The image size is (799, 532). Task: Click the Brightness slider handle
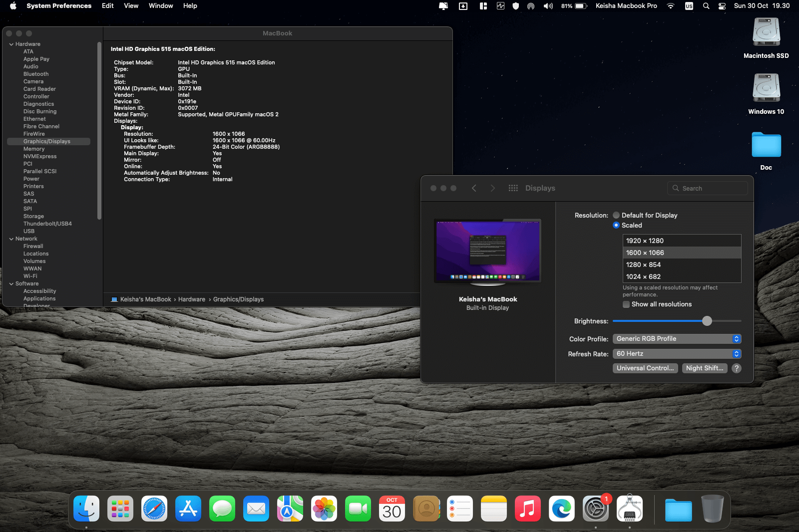pos(707,321)
